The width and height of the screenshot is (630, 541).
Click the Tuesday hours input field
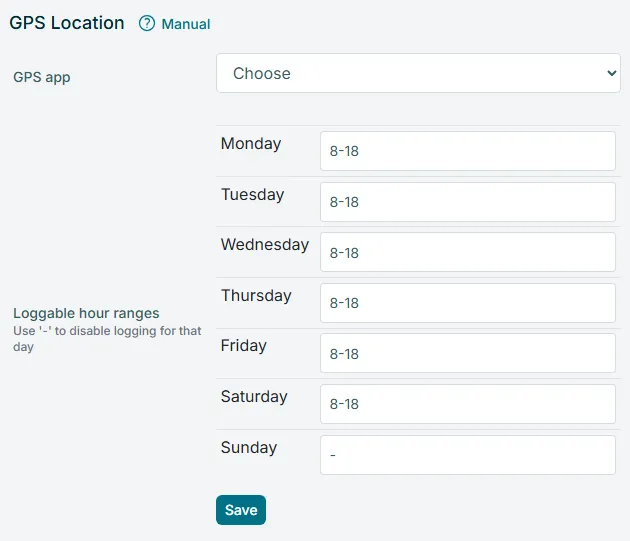468,202
